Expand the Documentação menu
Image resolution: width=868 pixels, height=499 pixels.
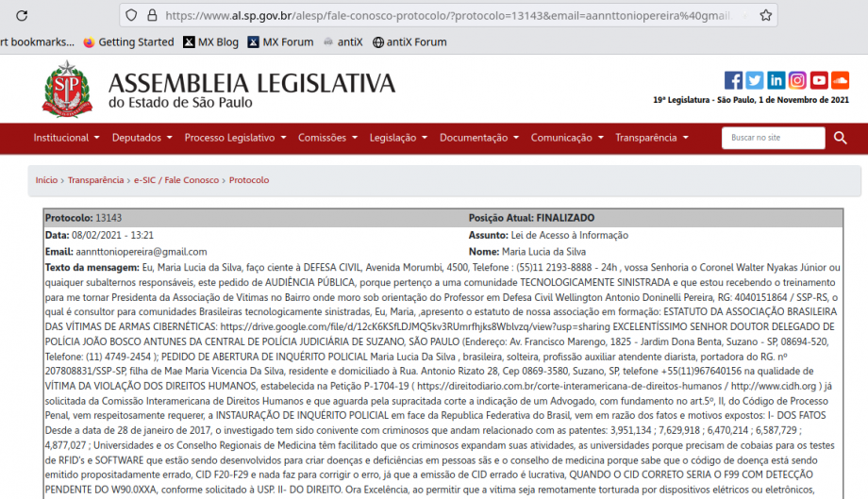click(479, 138)
